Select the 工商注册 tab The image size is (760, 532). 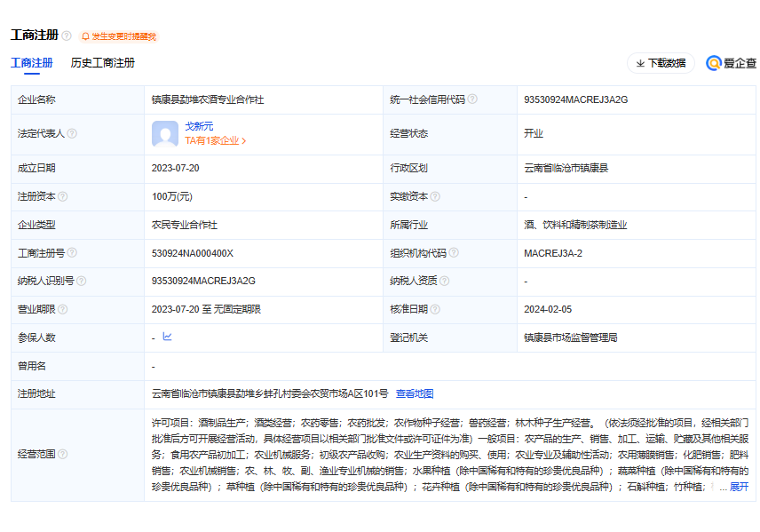pos(31,63)
